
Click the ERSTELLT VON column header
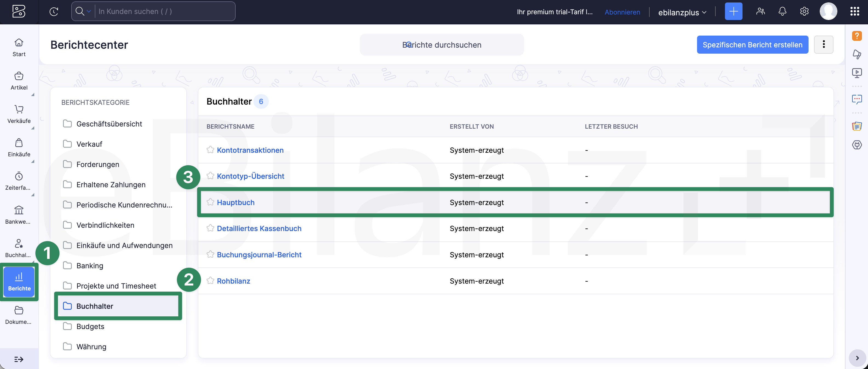pos(472,126)
